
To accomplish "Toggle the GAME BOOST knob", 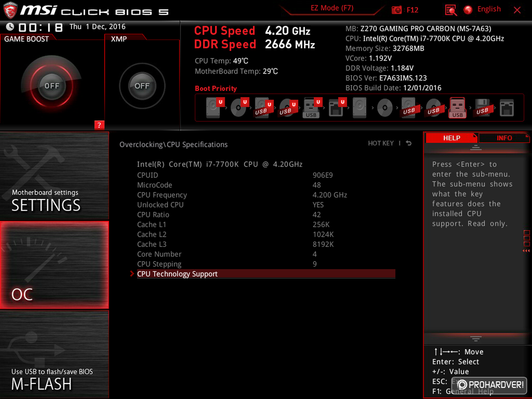I will tap(52, 86).
